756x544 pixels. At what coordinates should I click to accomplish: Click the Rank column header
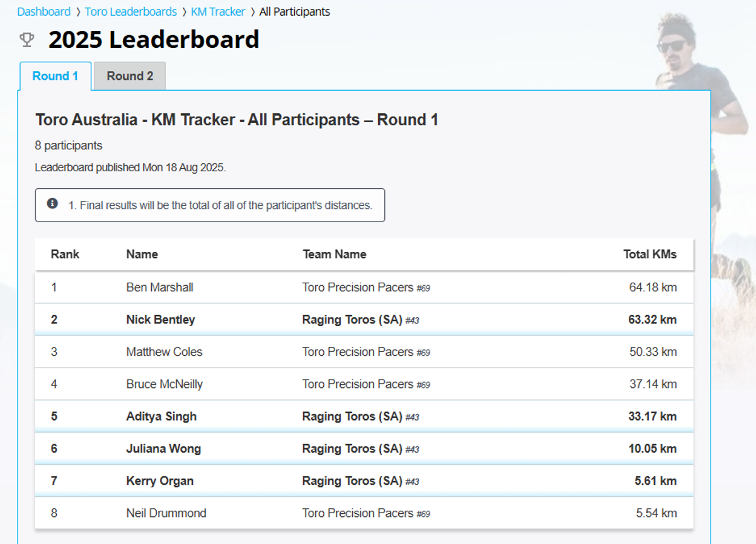(x=66, y=254)
